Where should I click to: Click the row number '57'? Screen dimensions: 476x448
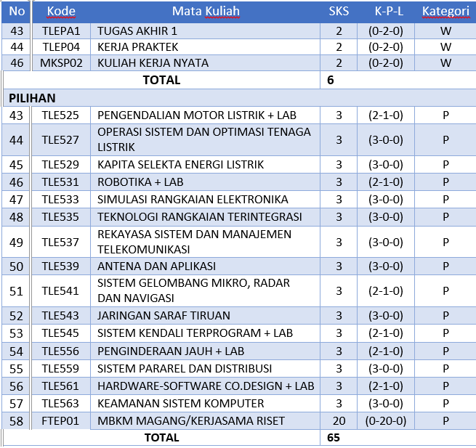pyautogui.click(x=17, y=404)
